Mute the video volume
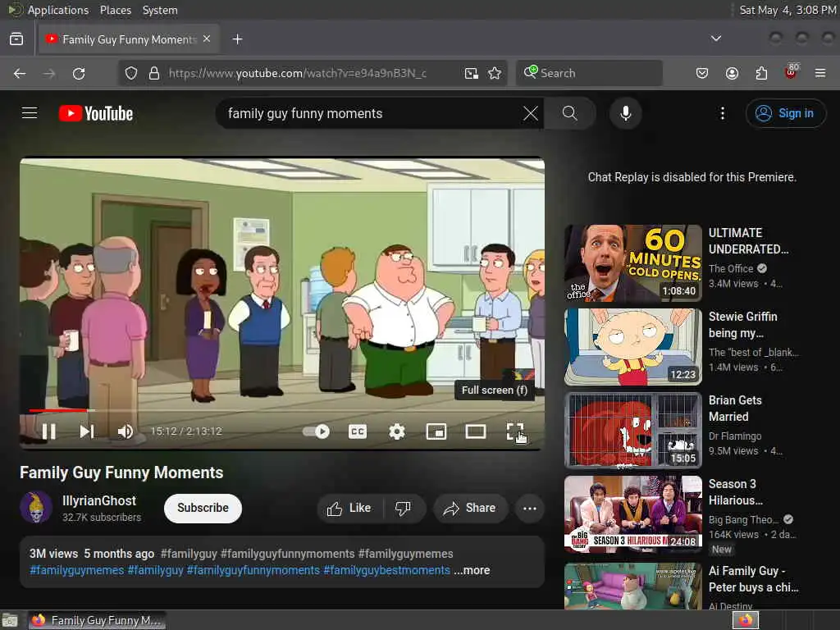 coord(126,431)
